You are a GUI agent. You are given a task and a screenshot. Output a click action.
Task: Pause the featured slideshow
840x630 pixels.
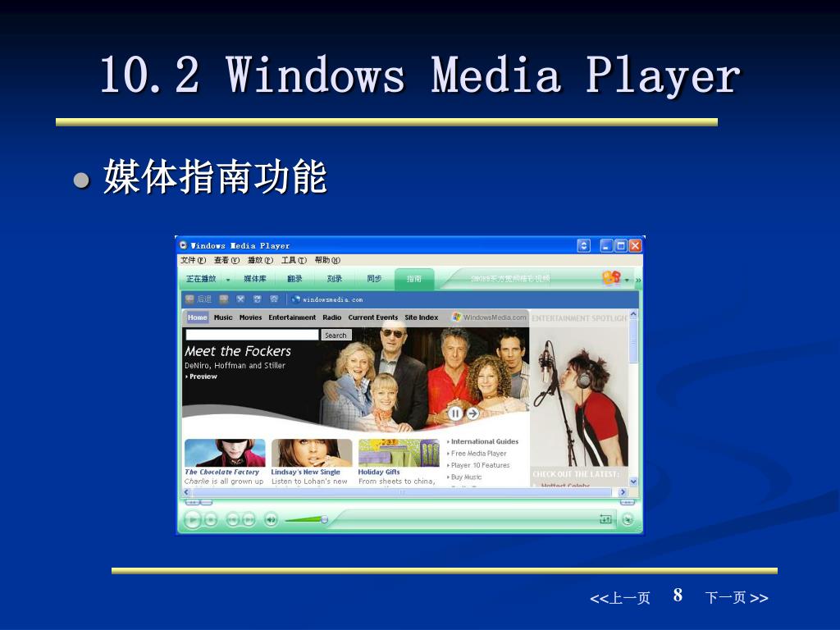pos(455,413)
